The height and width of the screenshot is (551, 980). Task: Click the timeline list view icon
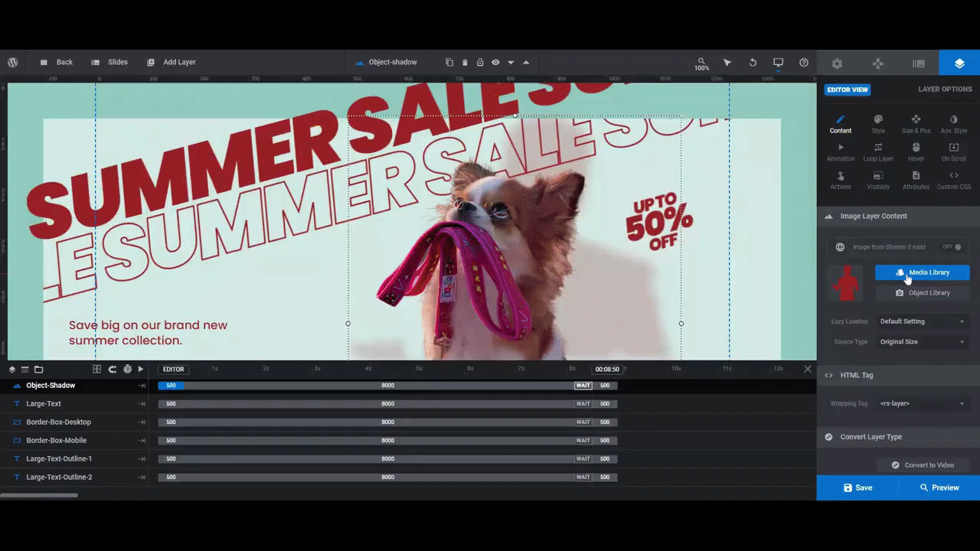point(24,370)
